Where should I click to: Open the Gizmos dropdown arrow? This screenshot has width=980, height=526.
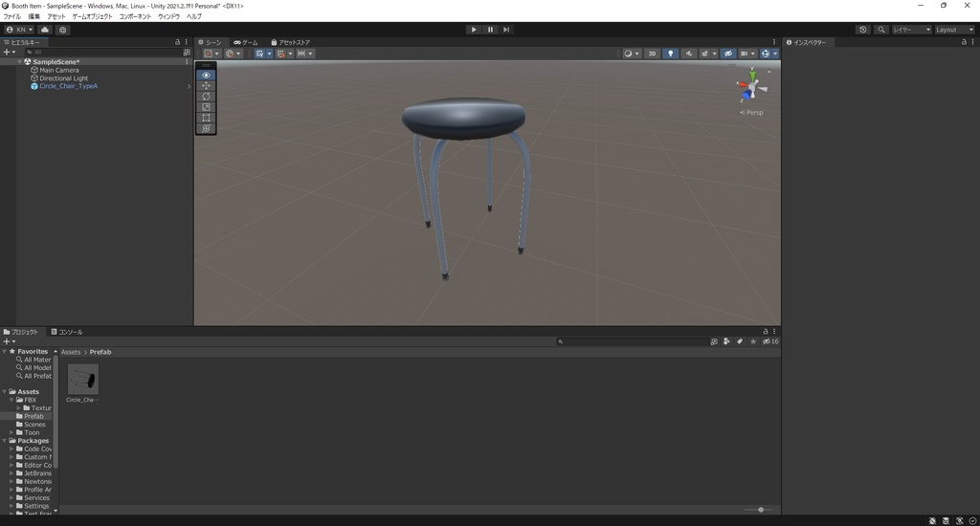coord(775,54)
